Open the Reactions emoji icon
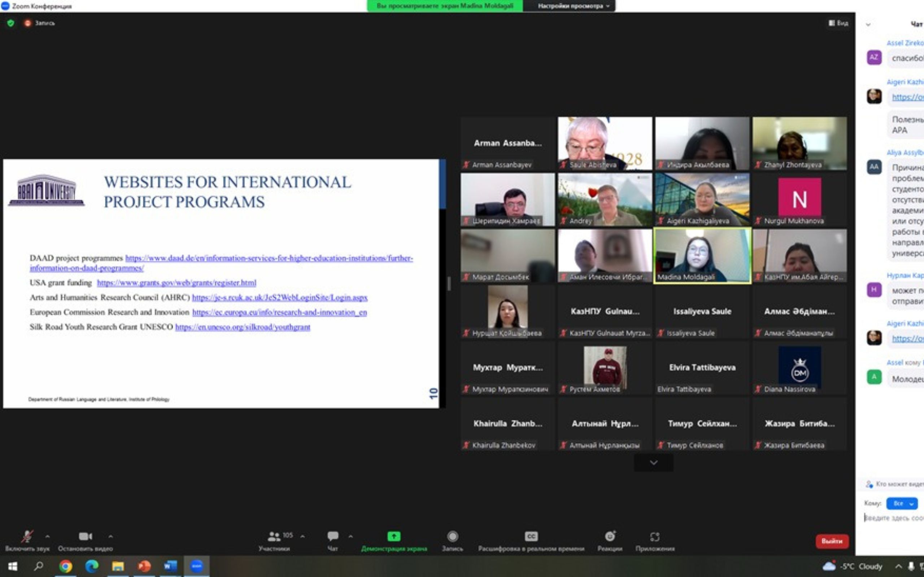The height and width of the screenshot is (577, 924). 610,537
